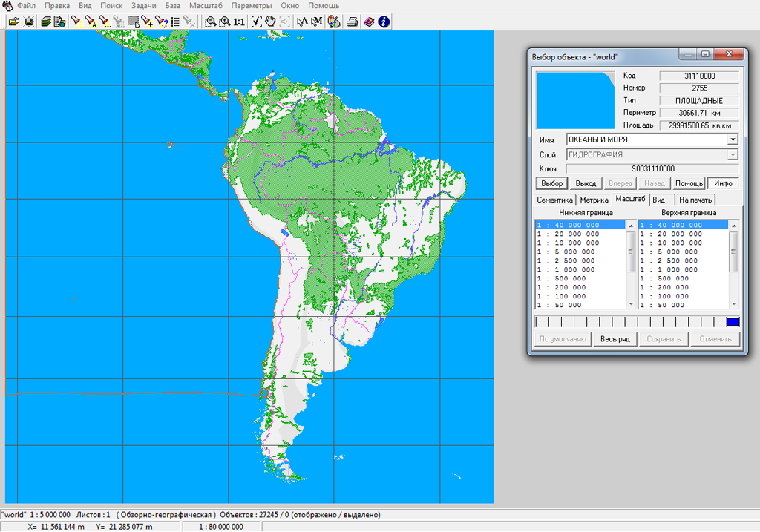Click the printer icon

coord(353,22)
